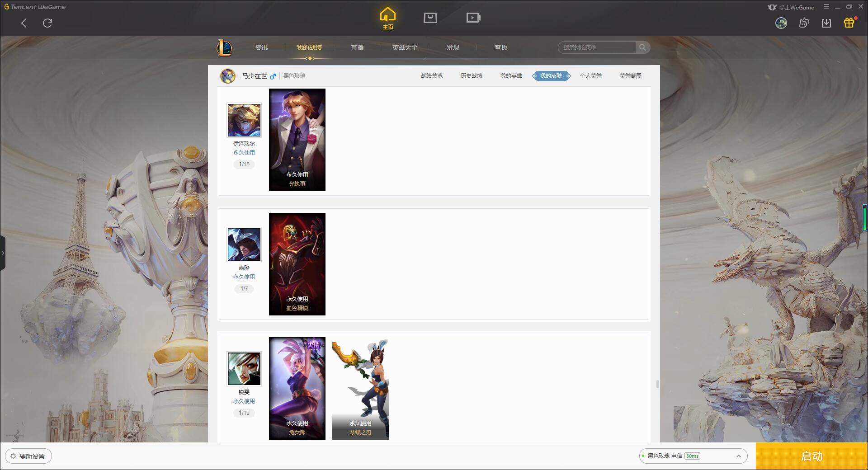Open the user avatar icon in the top right
Image resolution: width=868 pixels, height=470 pixels.
[x=781, y=23]
